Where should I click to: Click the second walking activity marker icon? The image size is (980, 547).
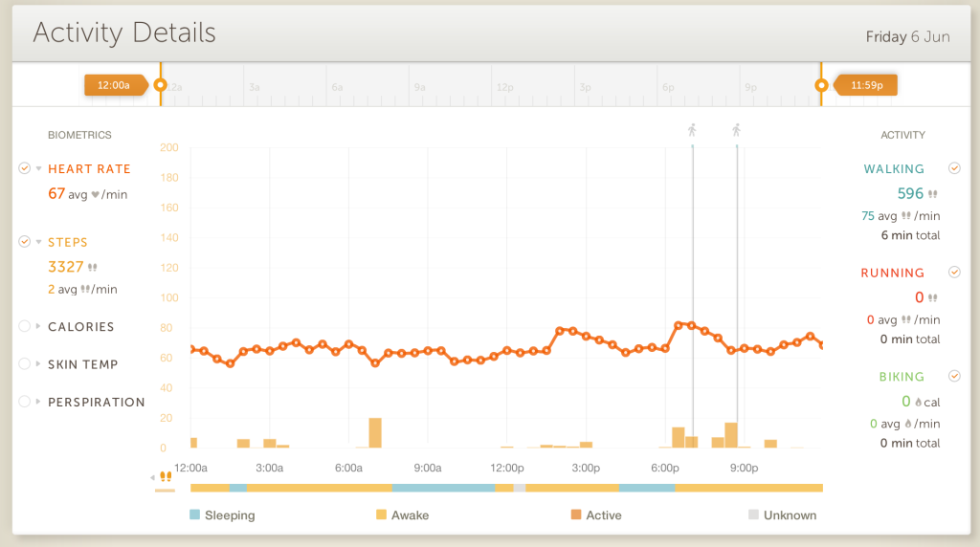pos(736,130)
